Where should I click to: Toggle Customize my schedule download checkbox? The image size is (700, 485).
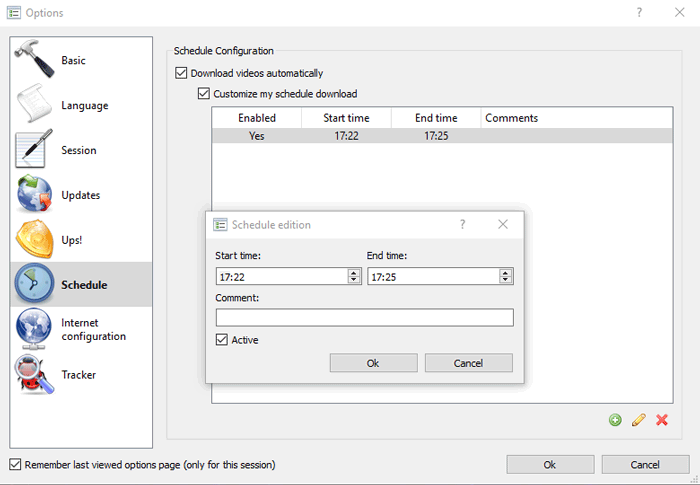204,93
